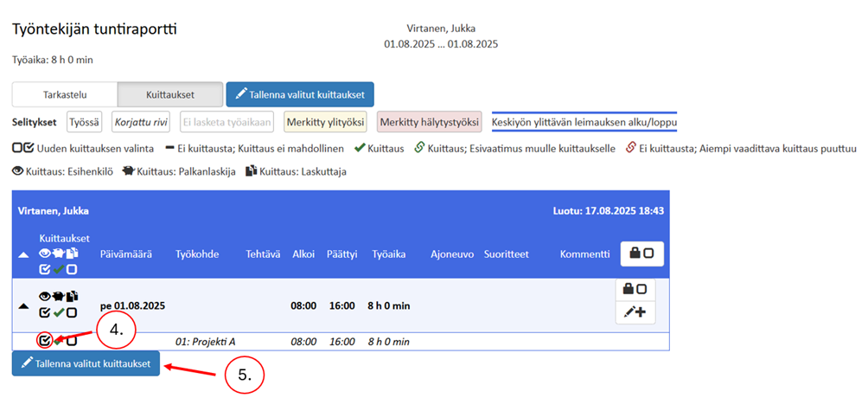Click the payroll piggy bank icon in the header

[x=59, y=254]
